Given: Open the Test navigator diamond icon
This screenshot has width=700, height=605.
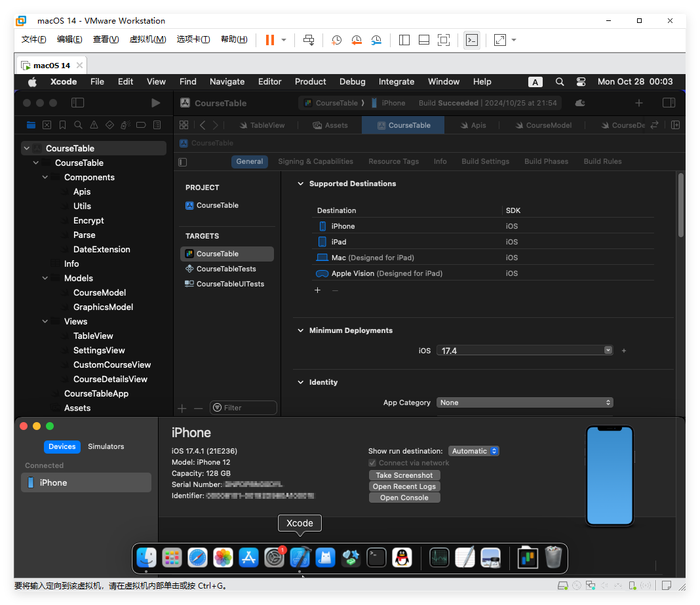Looking at the screenshot, I should pos(109,125).
